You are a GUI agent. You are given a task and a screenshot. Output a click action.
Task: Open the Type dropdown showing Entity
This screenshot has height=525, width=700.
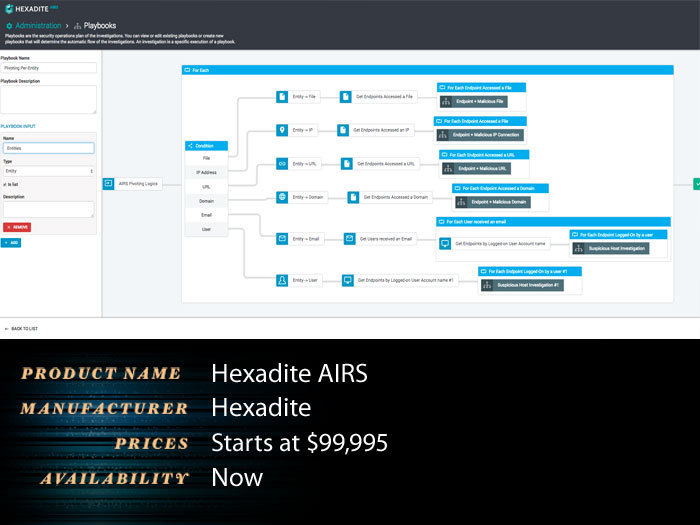tap(49, 171)
